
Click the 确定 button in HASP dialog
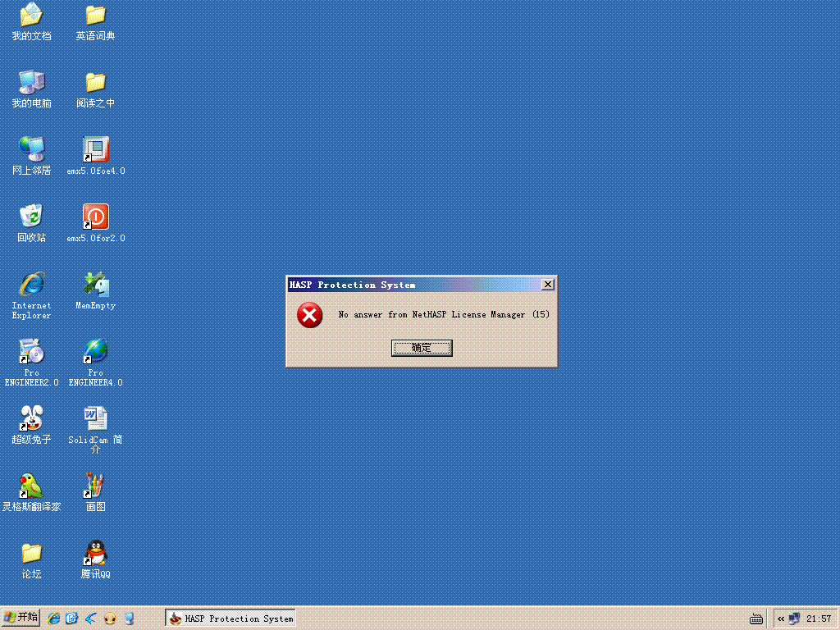pyautogui.click(x=422, y=348)
